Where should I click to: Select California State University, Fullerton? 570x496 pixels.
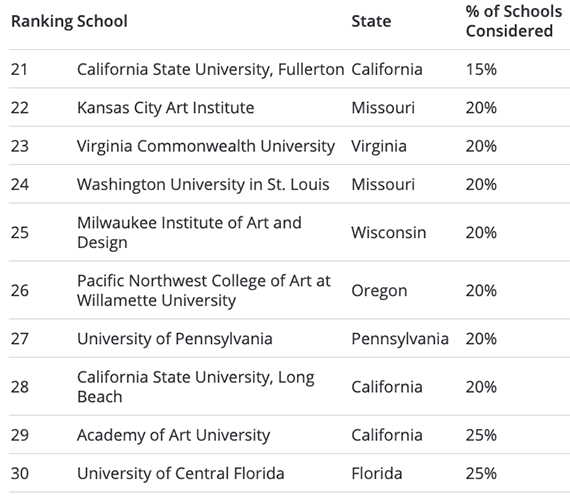(x=210, y=69)
